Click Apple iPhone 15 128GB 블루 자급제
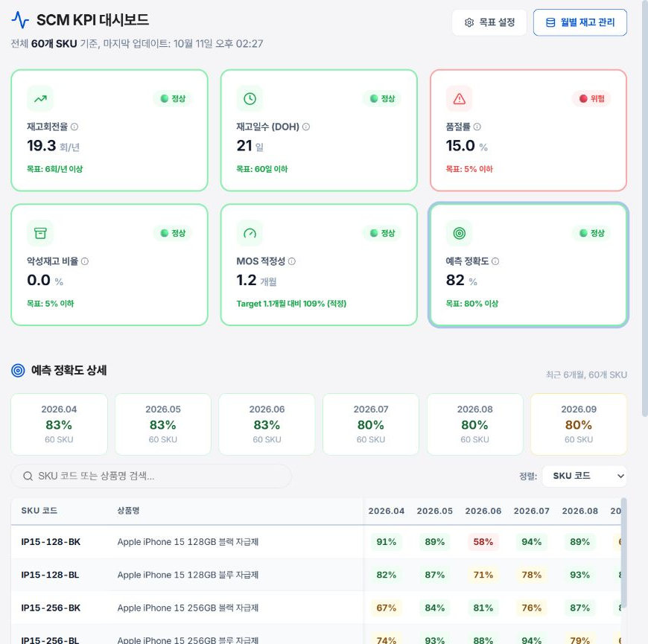This screenshot has width=648, height=644. click(x=188, y=575)
